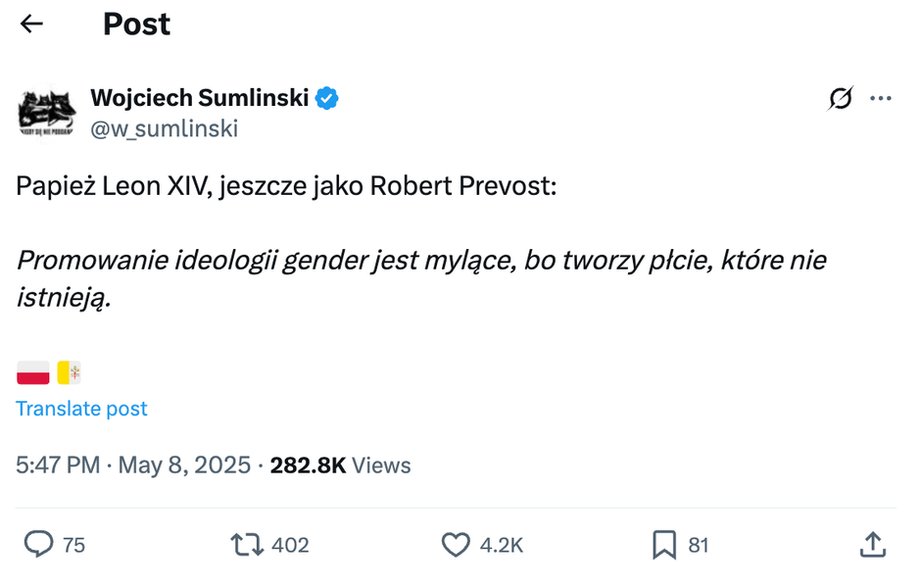This screenshot has height=587, width=921.
Task: Share the post using the upload icon
Action: (873, 544)
